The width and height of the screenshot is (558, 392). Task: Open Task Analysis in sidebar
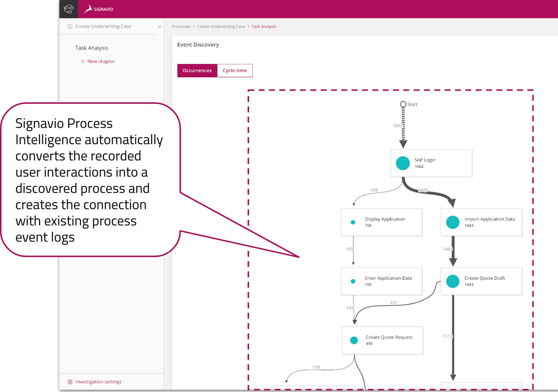coord(92,48)
